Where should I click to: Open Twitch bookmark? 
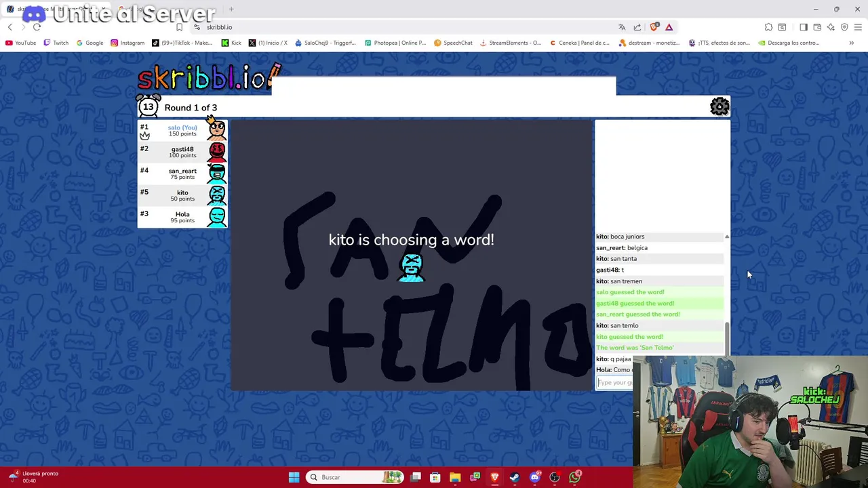click(56, 43)
